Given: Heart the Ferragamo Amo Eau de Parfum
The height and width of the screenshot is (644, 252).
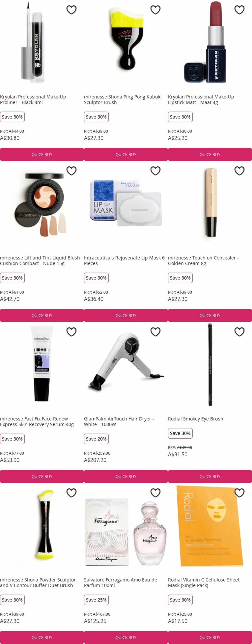Looking at the screenshot, I should click(155, 493).
